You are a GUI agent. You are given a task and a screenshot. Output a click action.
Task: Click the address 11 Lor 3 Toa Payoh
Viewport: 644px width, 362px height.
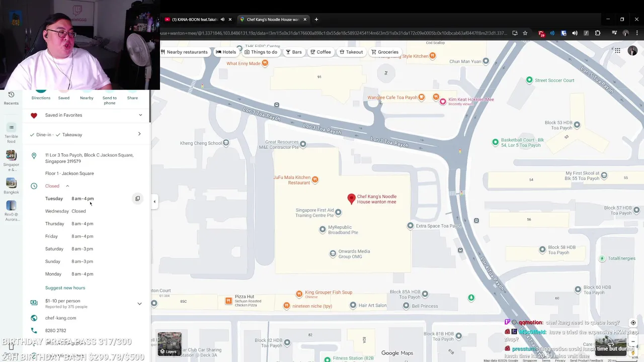pyautogui.click(x=89, y=158)
